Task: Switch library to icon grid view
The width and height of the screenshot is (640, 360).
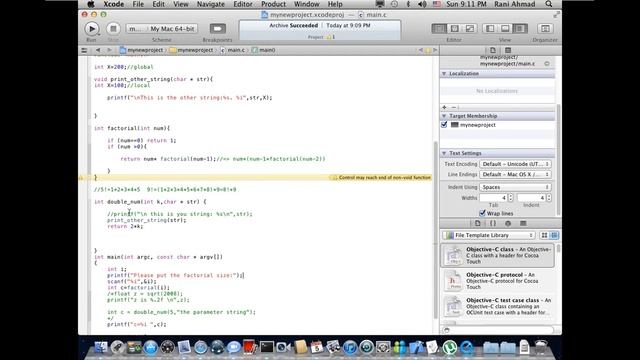Action: click(x=544, y=235)
